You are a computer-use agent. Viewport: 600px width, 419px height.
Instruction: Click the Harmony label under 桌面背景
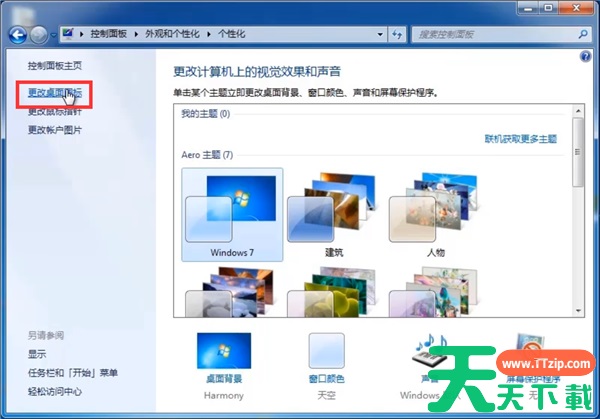[x=224, y=396]
